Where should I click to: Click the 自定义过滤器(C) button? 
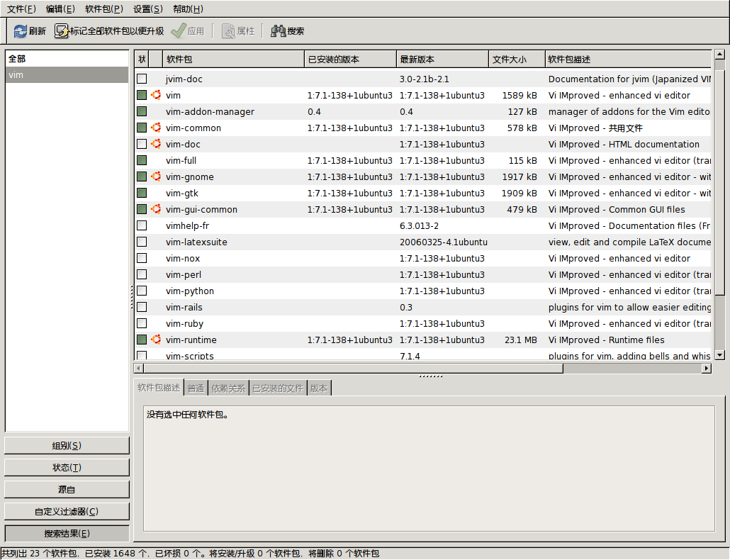[x=67, y=511]
